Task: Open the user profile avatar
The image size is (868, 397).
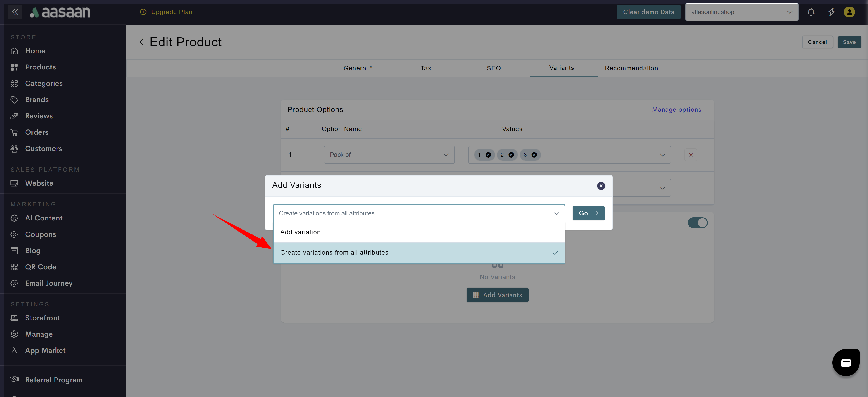Action: coord(849,12)
